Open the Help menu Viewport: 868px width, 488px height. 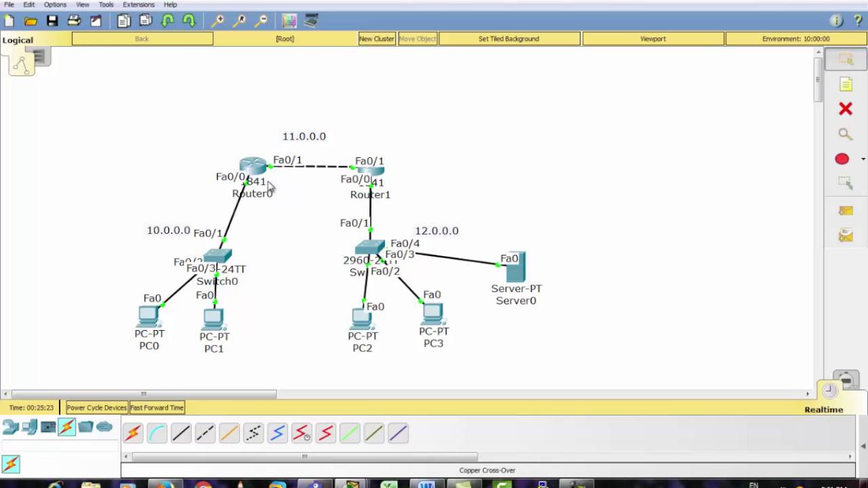[170, 5]
